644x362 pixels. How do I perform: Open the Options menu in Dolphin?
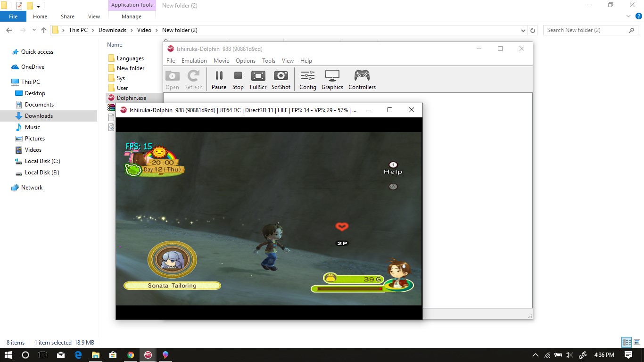pyautogui.click(x=246, y=61)
